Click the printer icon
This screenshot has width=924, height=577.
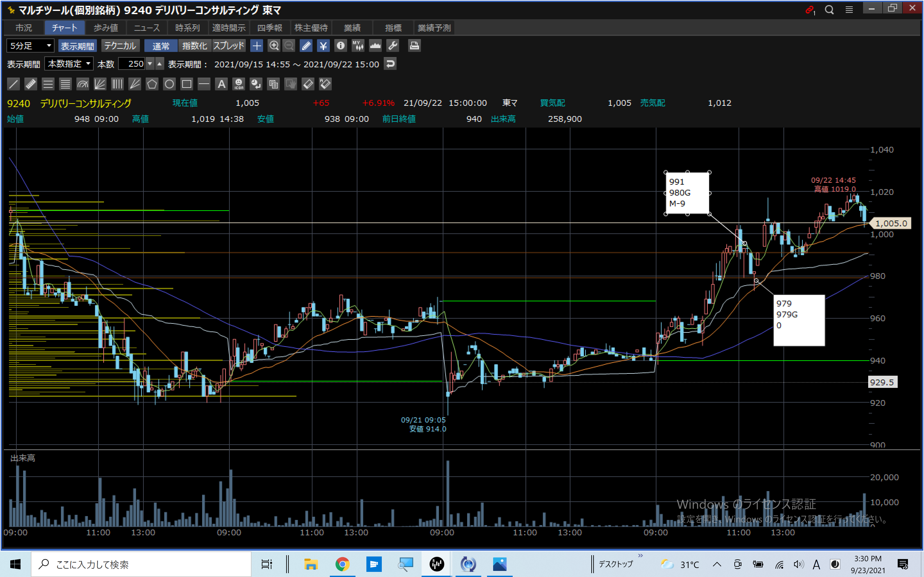point(414,46)
